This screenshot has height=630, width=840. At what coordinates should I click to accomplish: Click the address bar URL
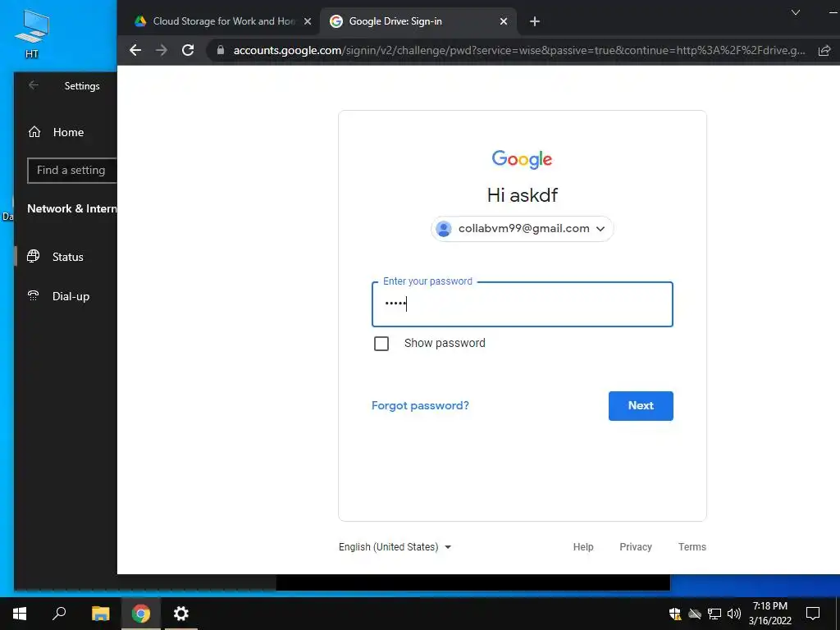pos(518,50)
